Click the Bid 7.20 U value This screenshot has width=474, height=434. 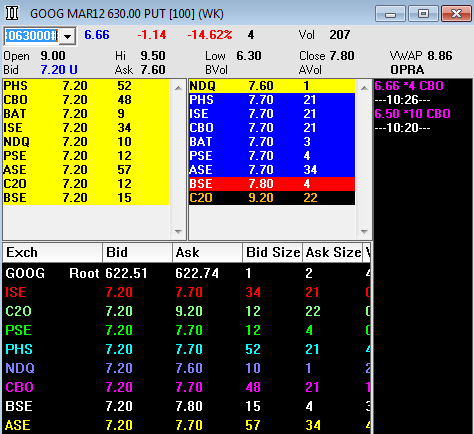[59, 70]
